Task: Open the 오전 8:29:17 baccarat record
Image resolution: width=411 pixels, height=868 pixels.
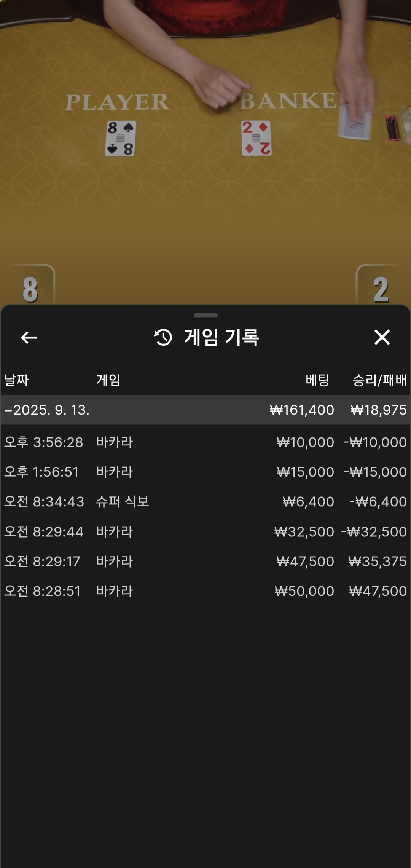Action: [x=205, y=562]
